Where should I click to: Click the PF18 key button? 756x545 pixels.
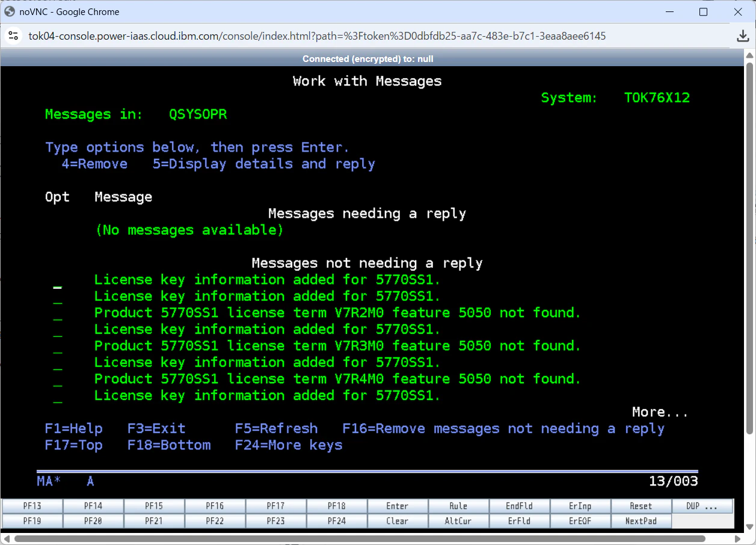(x=337, y=506)
